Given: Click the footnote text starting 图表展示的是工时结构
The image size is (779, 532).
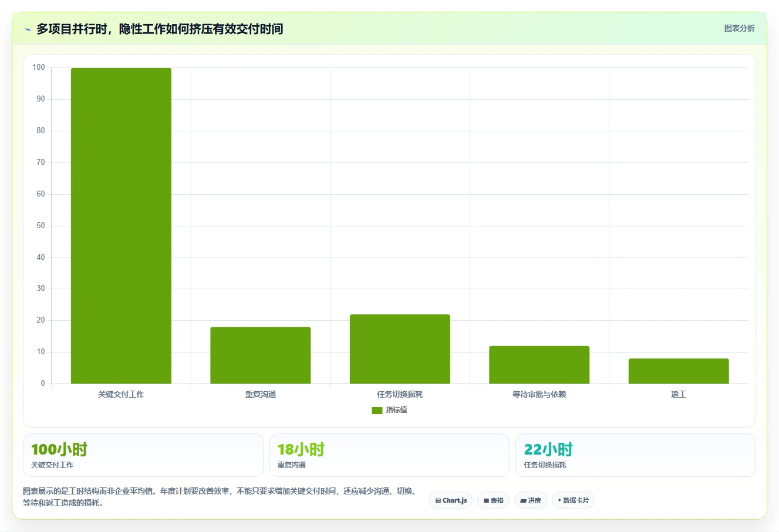Looking at the screenshot, I should (x=220, y=497).
